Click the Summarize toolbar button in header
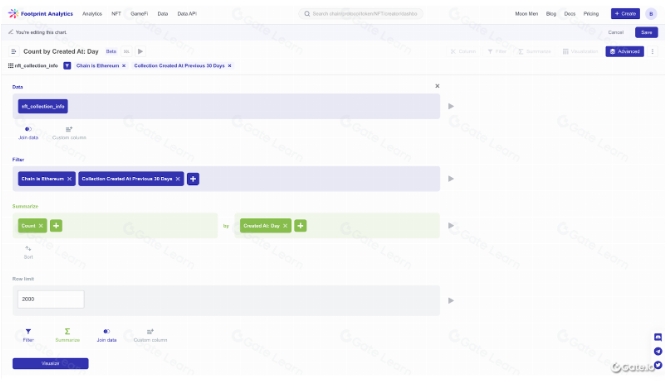Image resolution: width=672 pixels, height=382 pixels. (x=535, y=51)
